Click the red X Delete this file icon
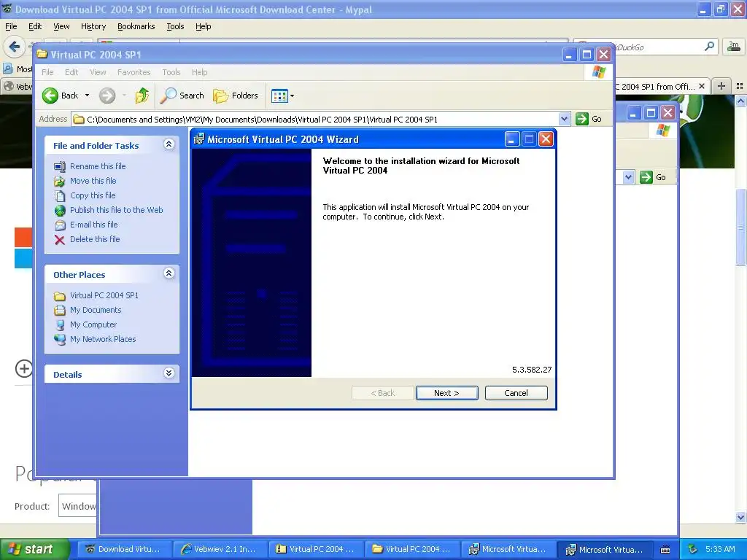This screenshot has width=747, height=560. click(x=60, y=239)
